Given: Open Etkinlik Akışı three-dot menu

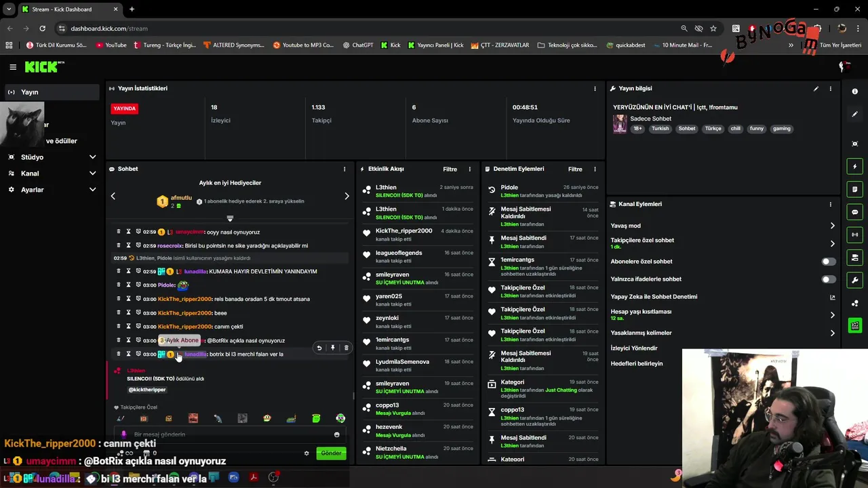Looking at the screenshot, I should coord(469,169).
